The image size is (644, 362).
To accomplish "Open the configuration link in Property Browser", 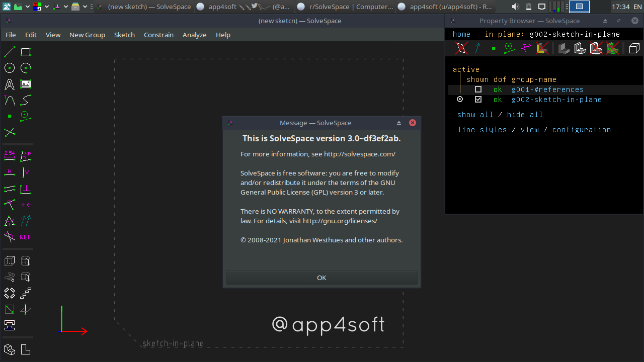I will point(582,130).
